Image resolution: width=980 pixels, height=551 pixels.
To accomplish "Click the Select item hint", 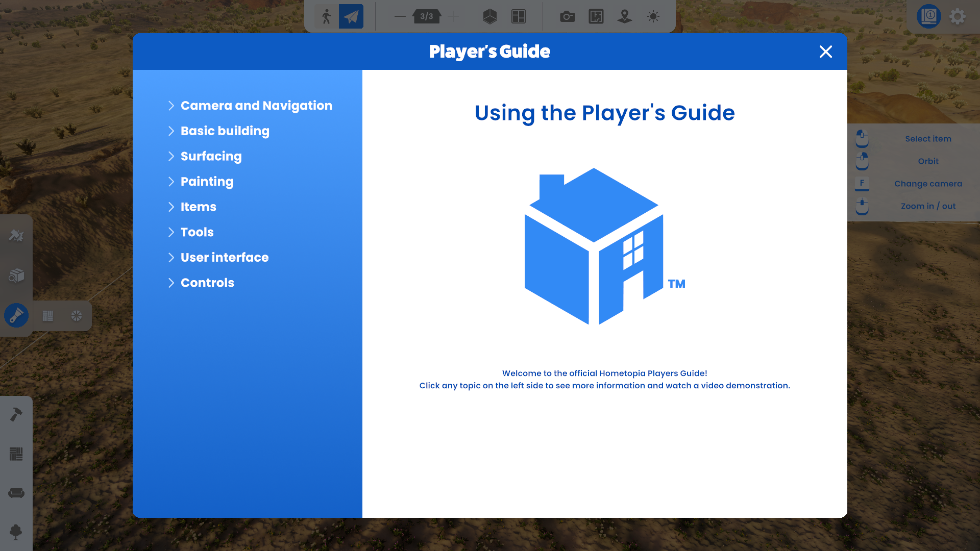I will [928, 139].
